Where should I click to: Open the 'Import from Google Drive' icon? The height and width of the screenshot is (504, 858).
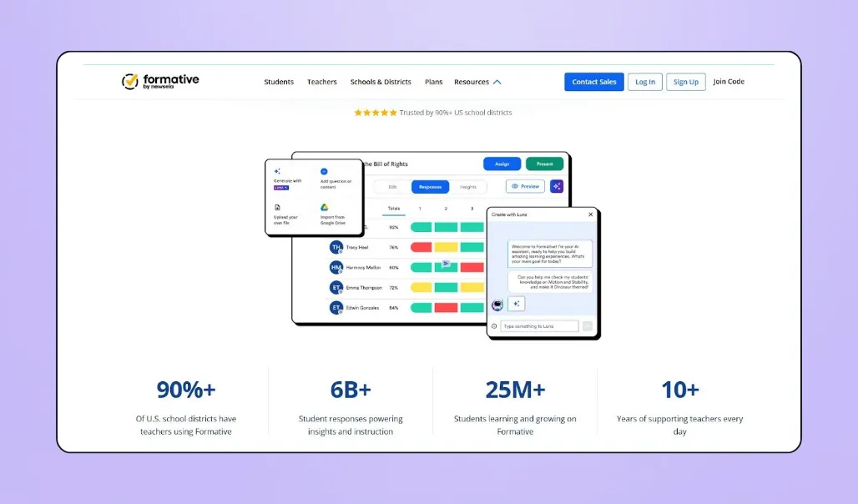click(x=325, y=208)
